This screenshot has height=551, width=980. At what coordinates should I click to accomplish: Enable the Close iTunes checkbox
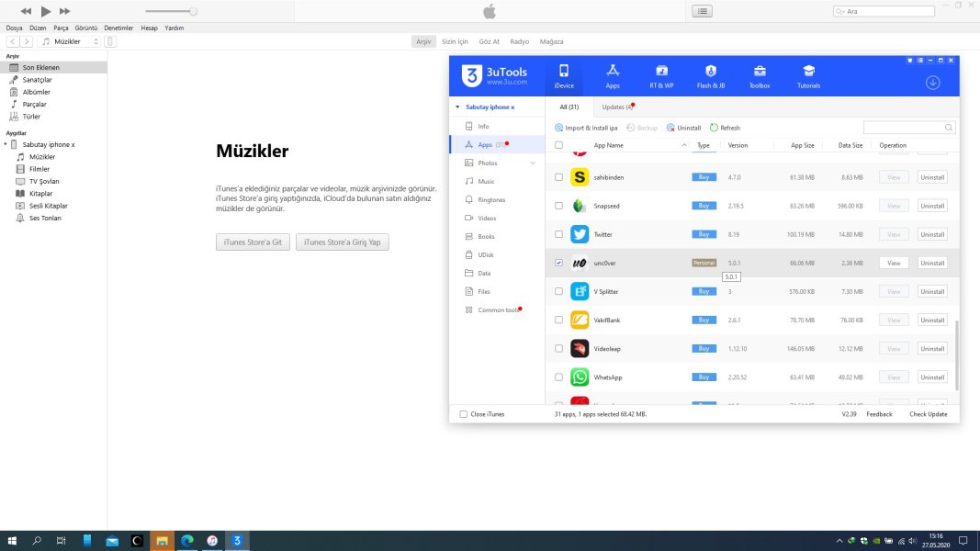pyautogui.click(x=464, y=414)
